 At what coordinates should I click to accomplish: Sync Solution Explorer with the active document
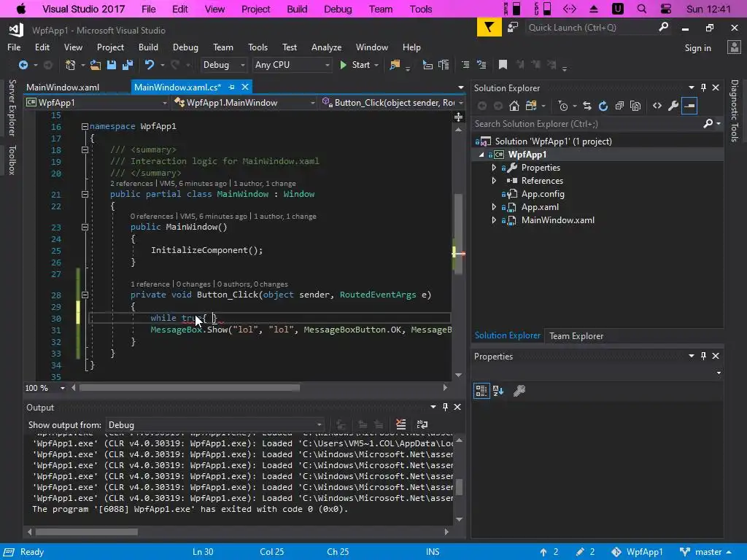587,106
